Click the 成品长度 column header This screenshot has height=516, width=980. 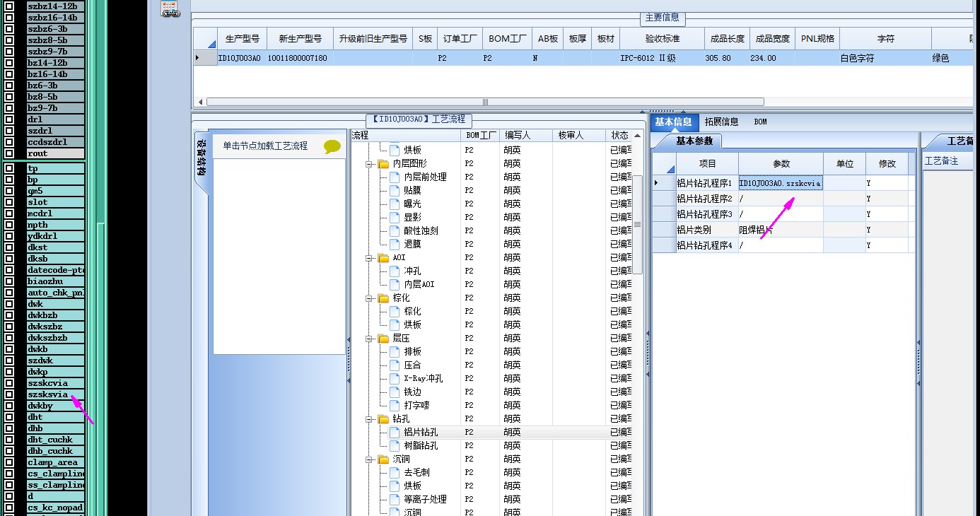(727, 39)
